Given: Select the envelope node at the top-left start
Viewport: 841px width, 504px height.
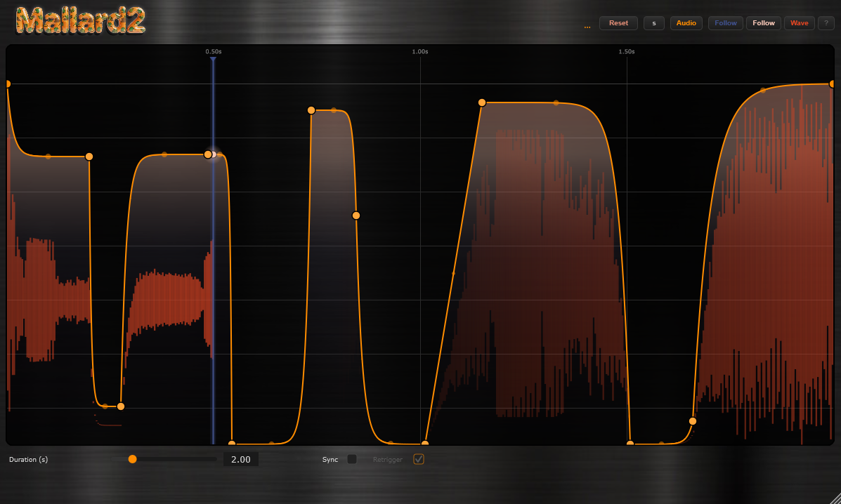Looking at the screenshot, I should pyautogui.click(x=8, y=84).
